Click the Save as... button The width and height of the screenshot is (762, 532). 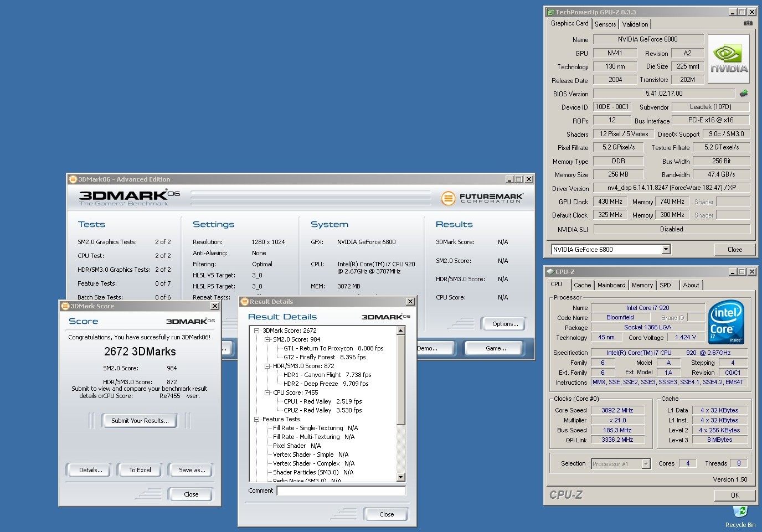click(x=192, y=470)
